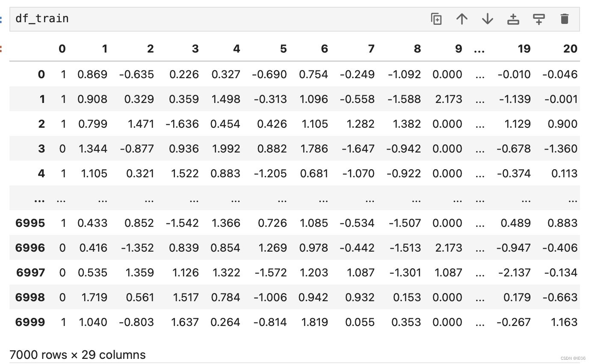Click the value -1.360
This screenshot has width=592, height=364.
(560, 149)
